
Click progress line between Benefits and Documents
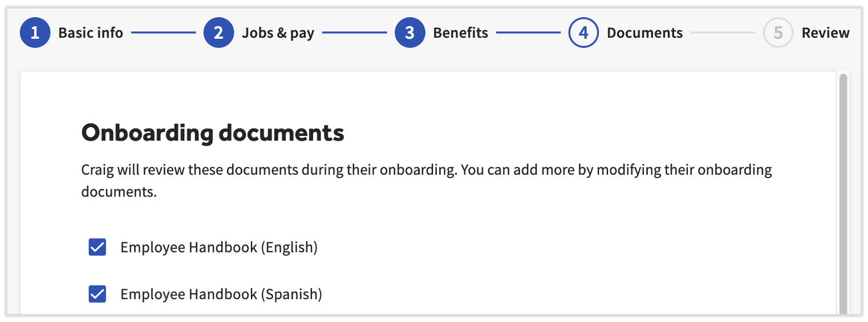pyautogui.click(x=528, y=33)
